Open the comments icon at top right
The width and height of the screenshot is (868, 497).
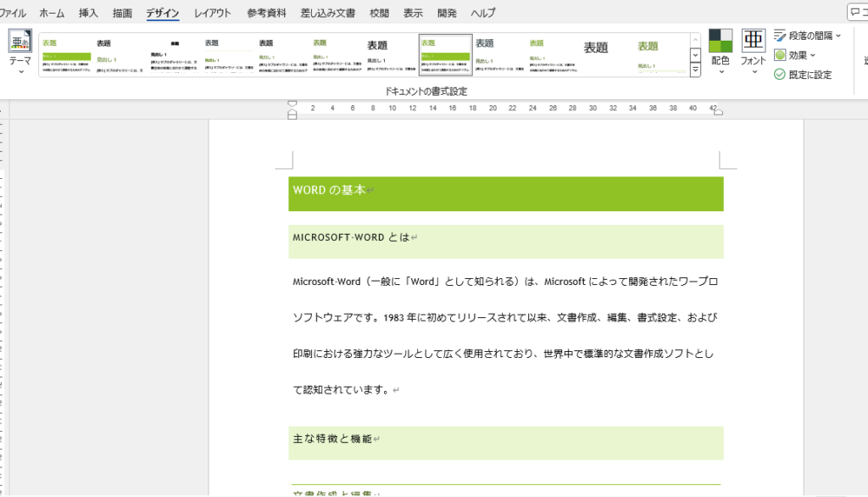[x=857, y=12]
